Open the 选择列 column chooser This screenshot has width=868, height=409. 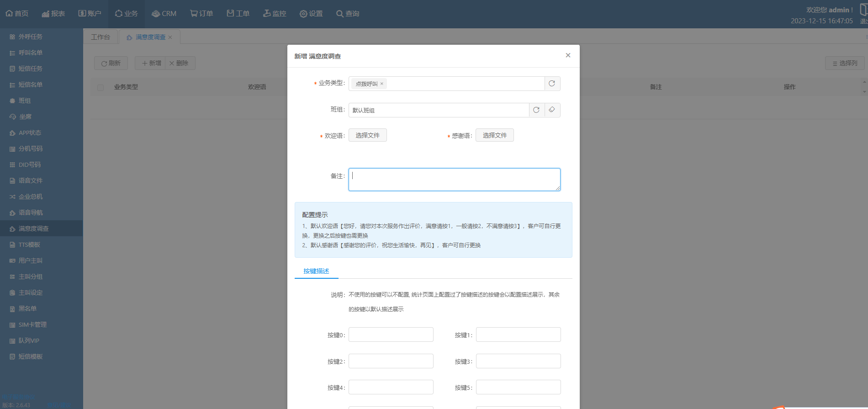coord(845,63)
